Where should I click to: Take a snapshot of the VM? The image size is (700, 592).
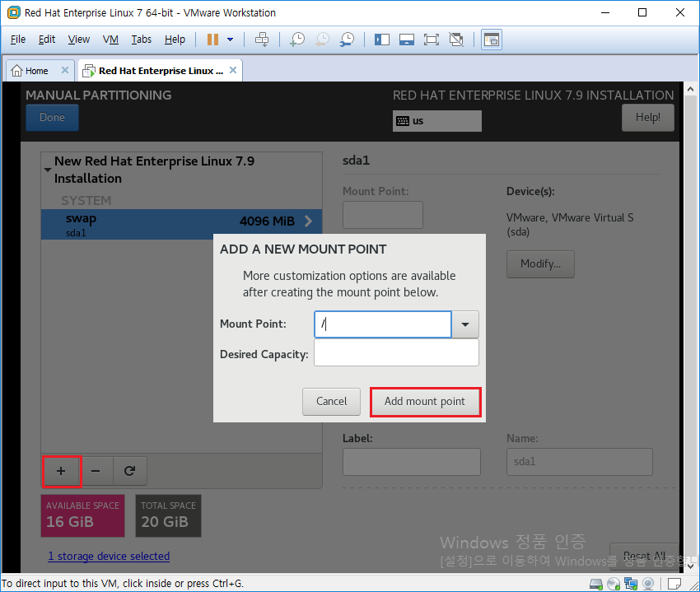point(296,40)
